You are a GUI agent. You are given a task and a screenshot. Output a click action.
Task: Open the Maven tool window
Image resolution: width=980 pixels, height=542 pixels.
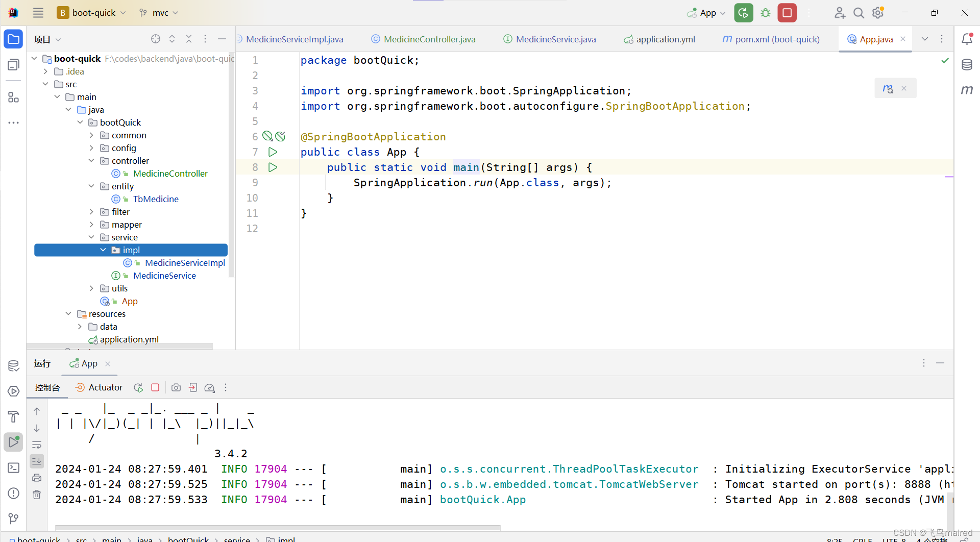point(967,90)
